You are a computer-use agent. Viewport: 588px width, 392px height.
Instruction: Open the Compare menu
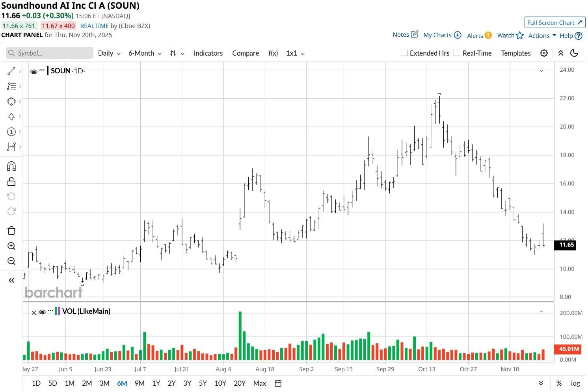point(246,53)
